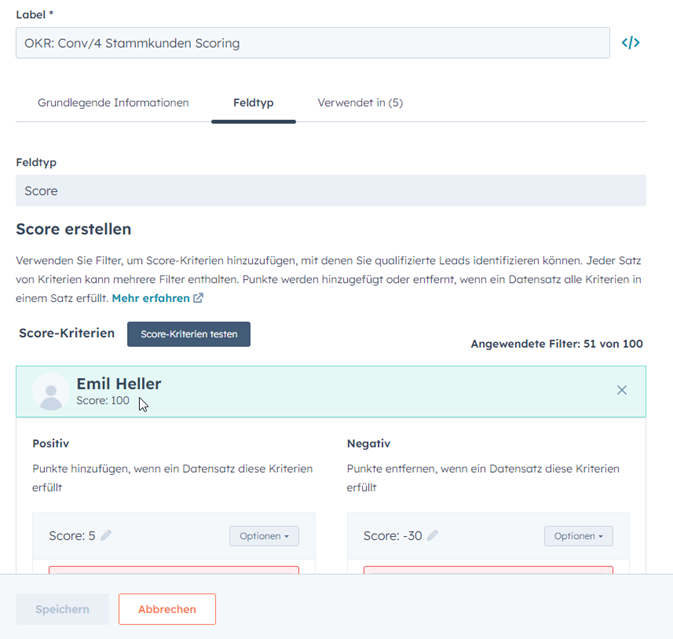Screen dimensions: 673x639
Task: Click the external link icon after Mehr erfahren
Action: click(198, 298)
